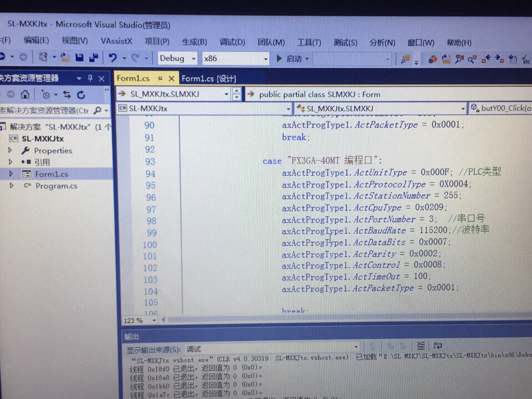Click the Solution Explorer search input field
The image size is (532, 399).
point(45,110)
